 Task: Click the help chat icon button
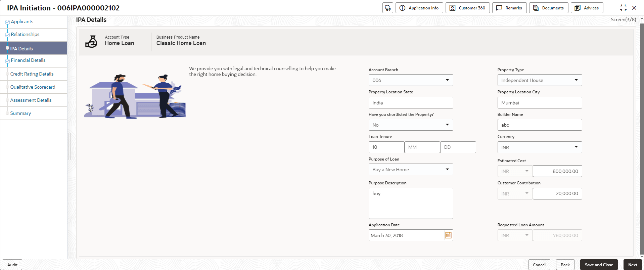(x=387, y=8)
